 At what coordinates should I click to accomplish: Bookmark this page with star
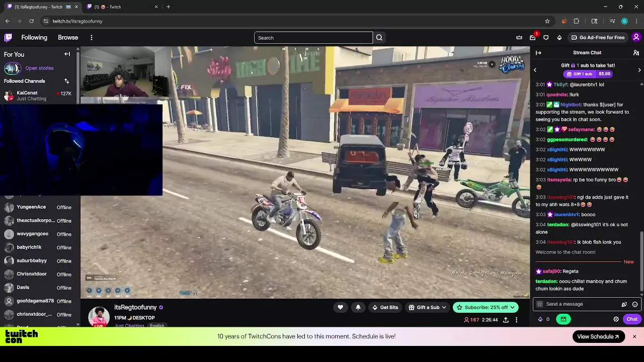coord(547,21)
